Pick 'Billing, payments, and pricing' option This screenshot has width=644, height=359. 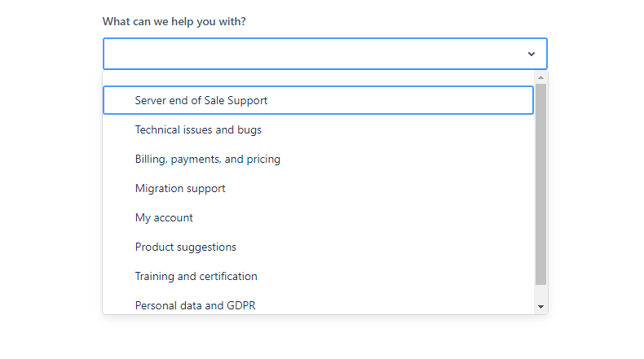point(318,160)
